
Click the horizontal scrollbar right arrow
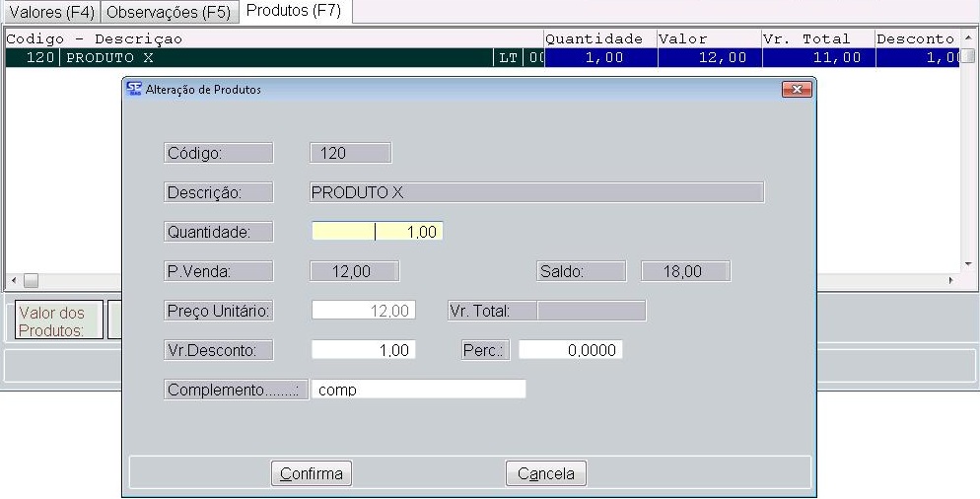point(950,281)
